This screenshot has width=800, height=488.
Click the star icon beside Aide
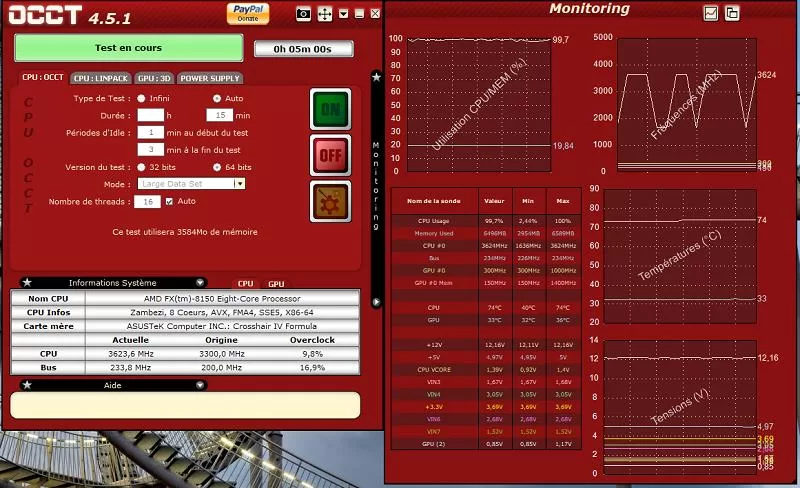click(27, 385)
